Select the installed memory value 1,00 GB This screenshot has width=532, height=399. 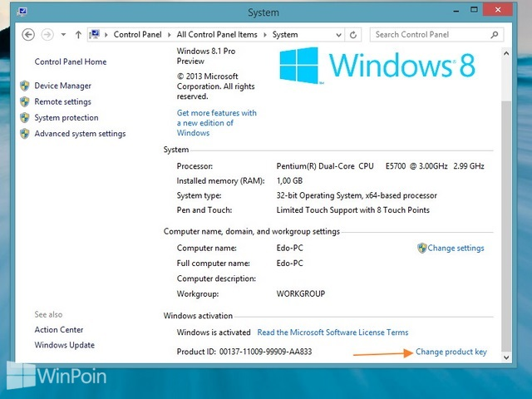[x=289, y=181]
